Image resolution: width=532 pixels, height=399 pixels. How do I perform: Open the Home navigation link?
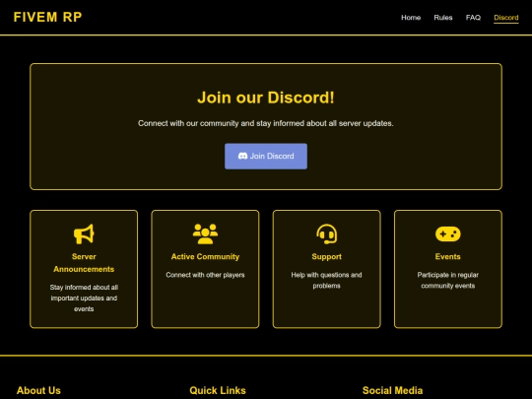point(411,18)
